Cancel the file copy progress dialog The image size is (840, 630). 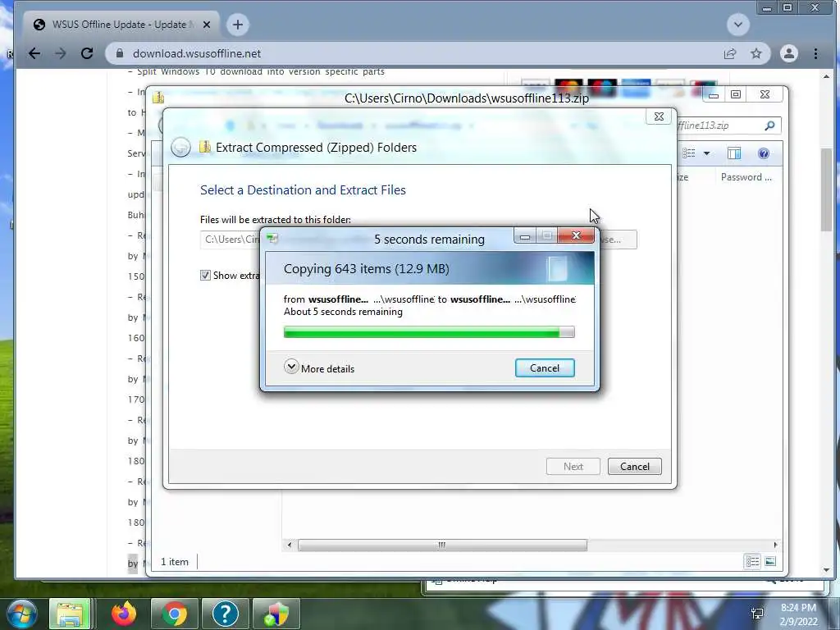545,368
